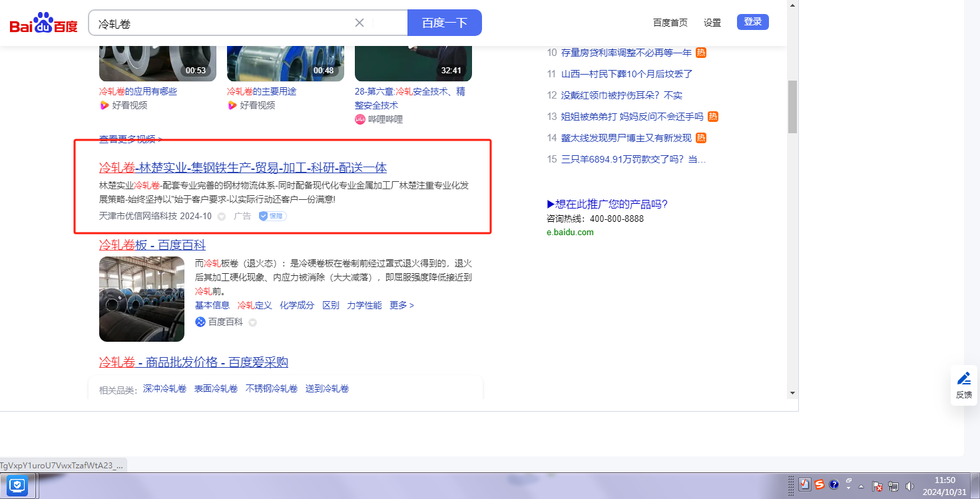Expand the dropdown arrow beside 天津市优信网络科技 2024-10
980x499 pixels.
pos(222,217)
